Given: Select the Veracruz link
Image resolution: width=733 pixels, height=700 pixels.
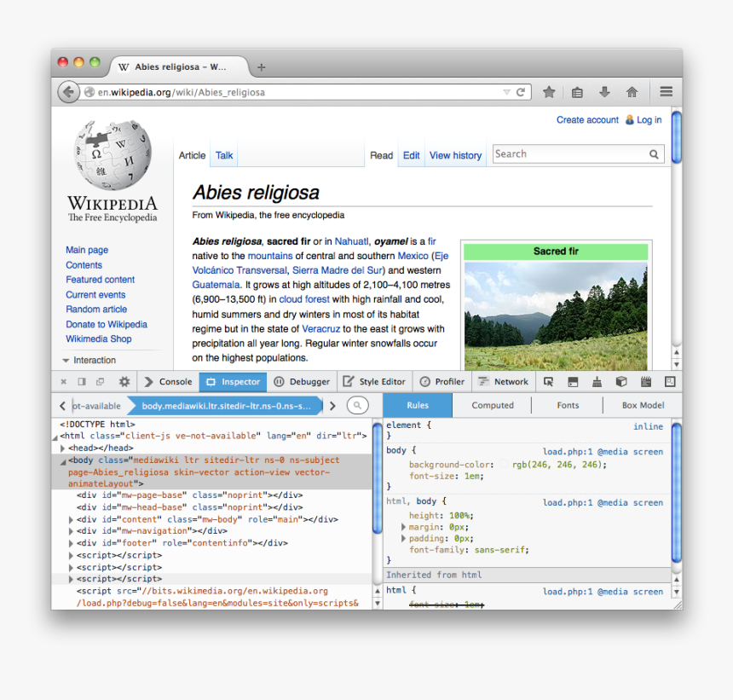Looking at the screenshot, I should 320,329.
